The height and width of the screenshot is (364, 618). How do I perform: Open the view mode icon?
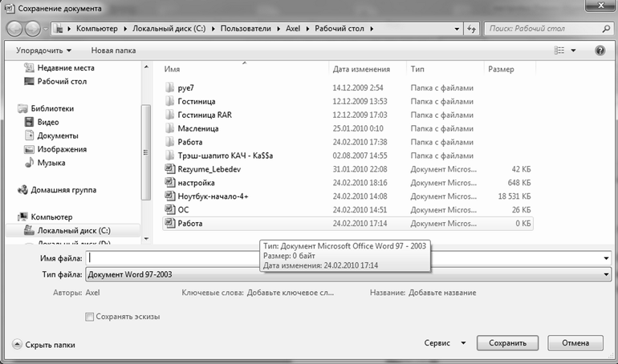(559, 51)
